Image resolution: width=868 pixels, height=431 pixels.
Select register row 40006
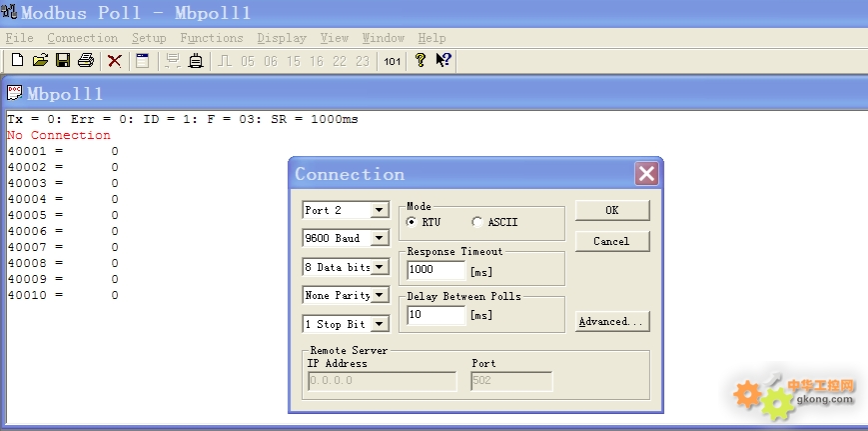[63, 231]
